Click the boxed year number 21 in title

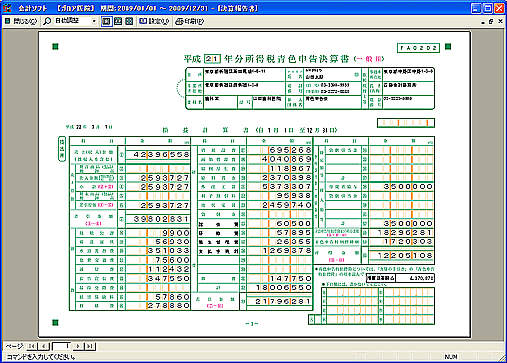212,59
